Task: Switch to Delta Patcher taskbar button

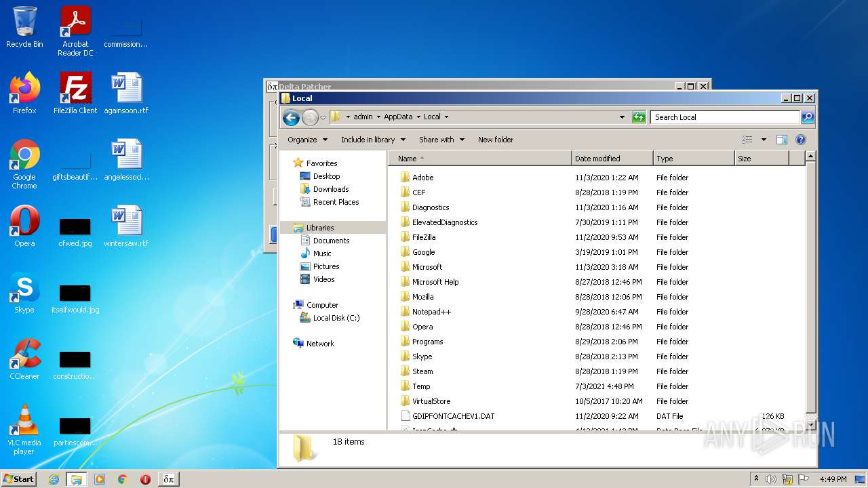Action: click(x=169, y=479)
